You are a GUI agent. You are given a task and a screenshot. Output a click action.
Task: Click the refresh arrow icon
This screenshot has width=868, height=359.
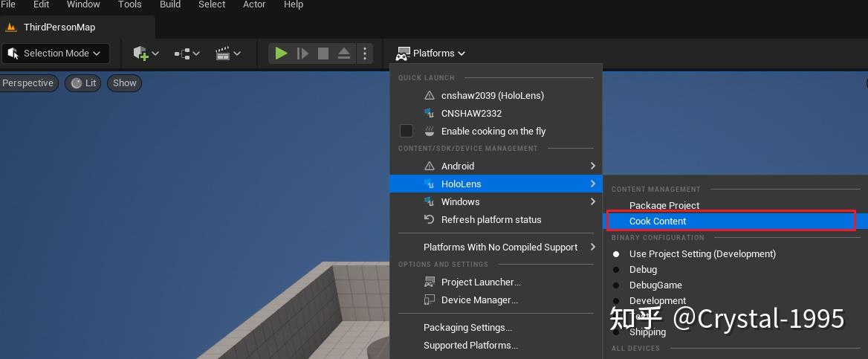coord(429,219)
